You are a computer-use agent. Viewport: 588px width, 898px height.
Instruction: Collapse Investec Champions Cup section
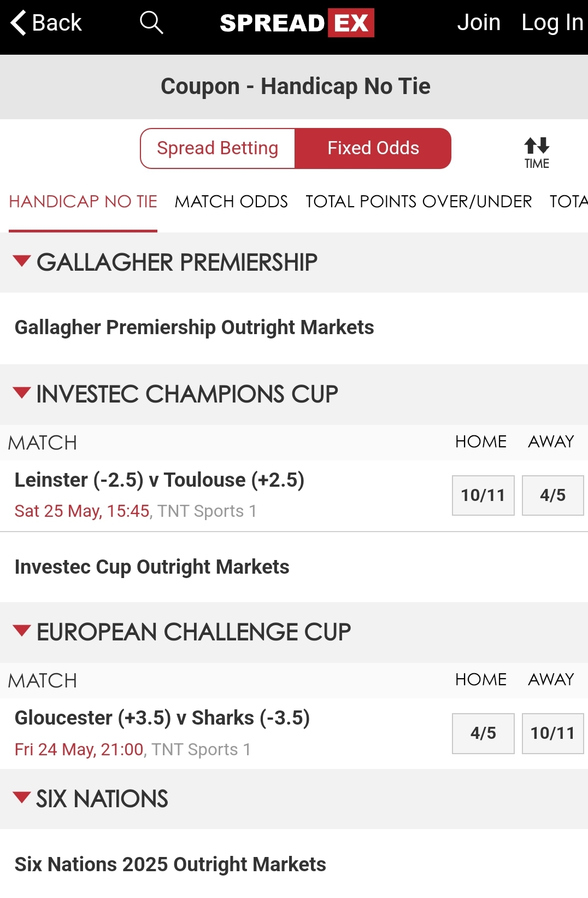(22, 393)
